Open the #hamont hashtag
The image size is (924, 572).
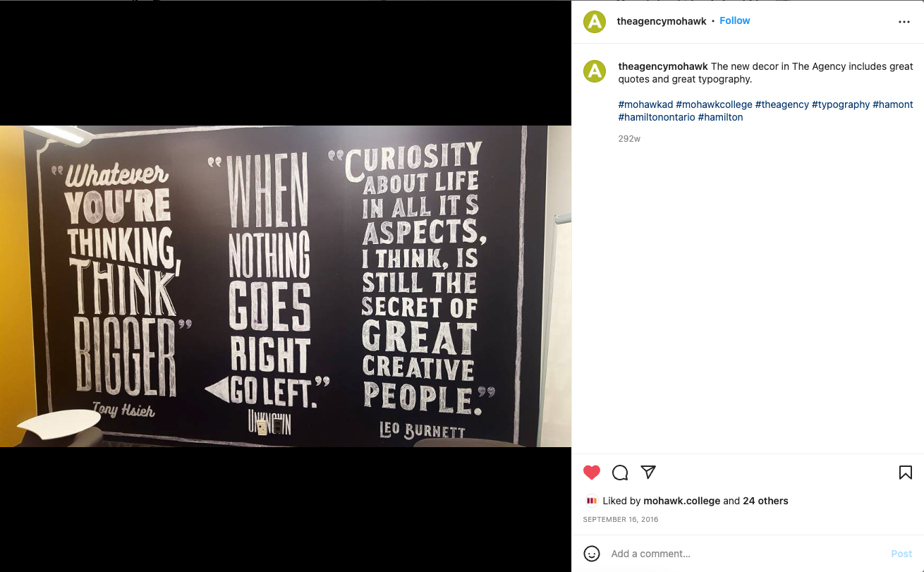point(893,104)
